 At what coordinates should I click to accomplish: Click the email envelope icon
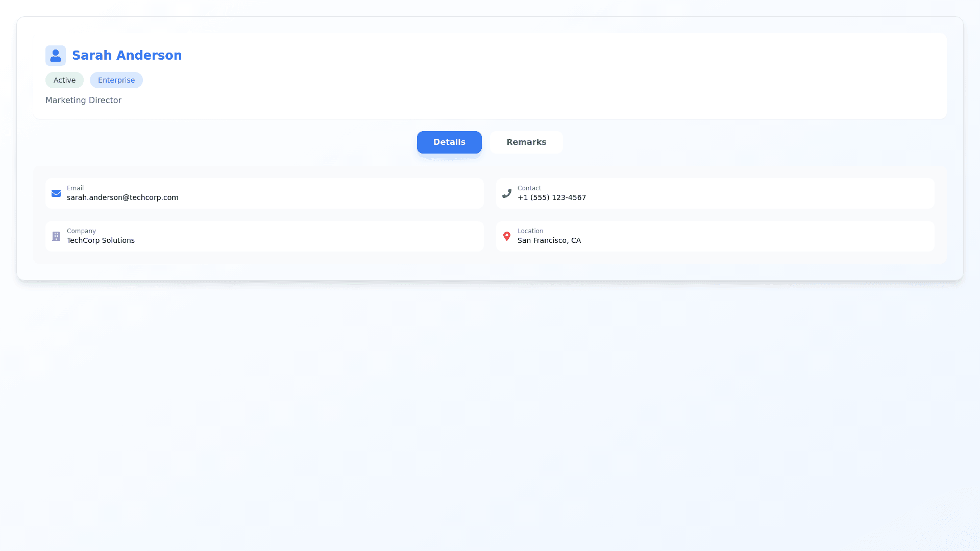[56, 193]
